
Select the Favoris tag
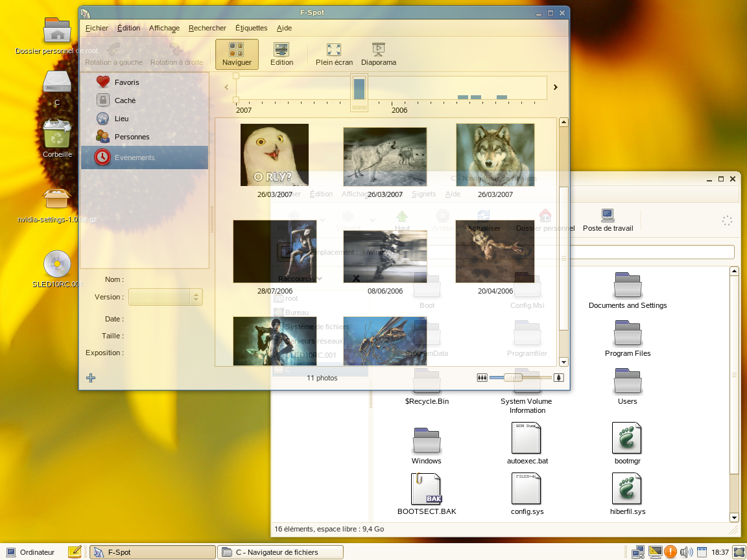click(x=126, y=82)
